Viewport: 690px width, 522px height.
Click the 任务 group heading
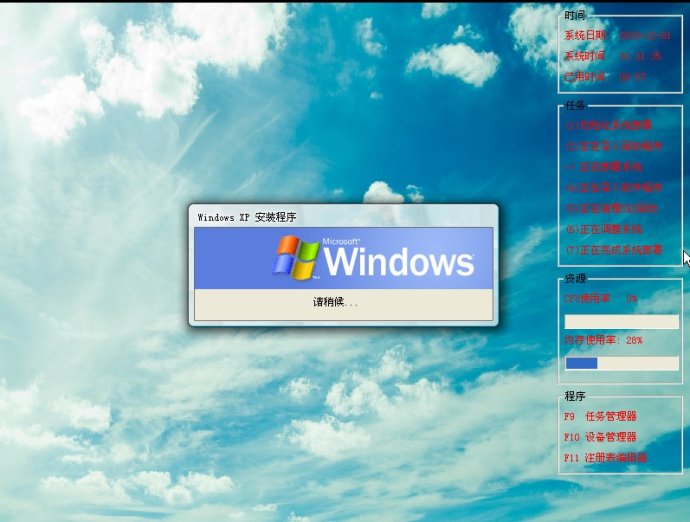[575, 105]
